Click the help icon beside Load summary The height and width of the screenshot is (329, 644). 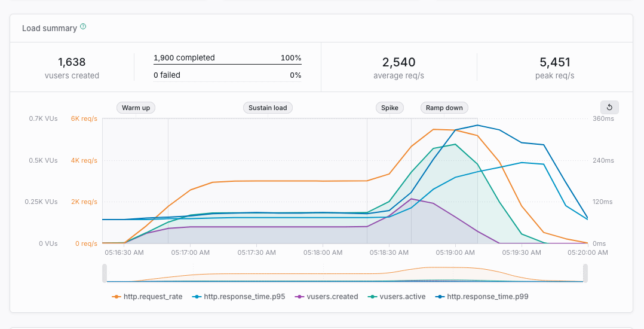(83, 27)
